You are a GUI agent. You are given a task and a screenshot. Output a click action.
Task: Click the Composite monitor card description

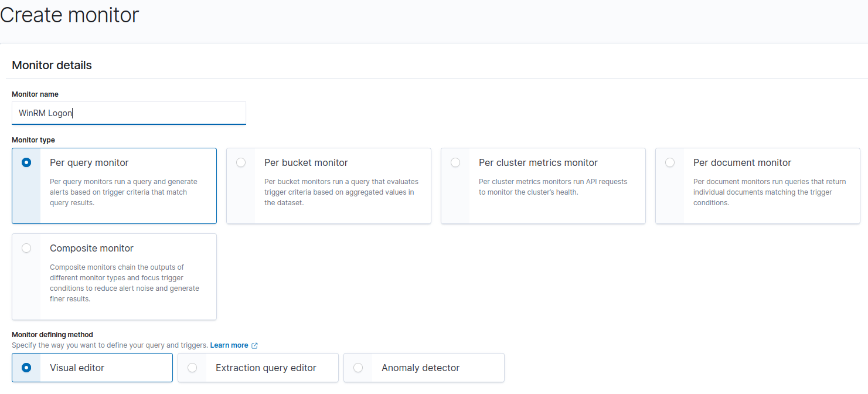(124, 283)
